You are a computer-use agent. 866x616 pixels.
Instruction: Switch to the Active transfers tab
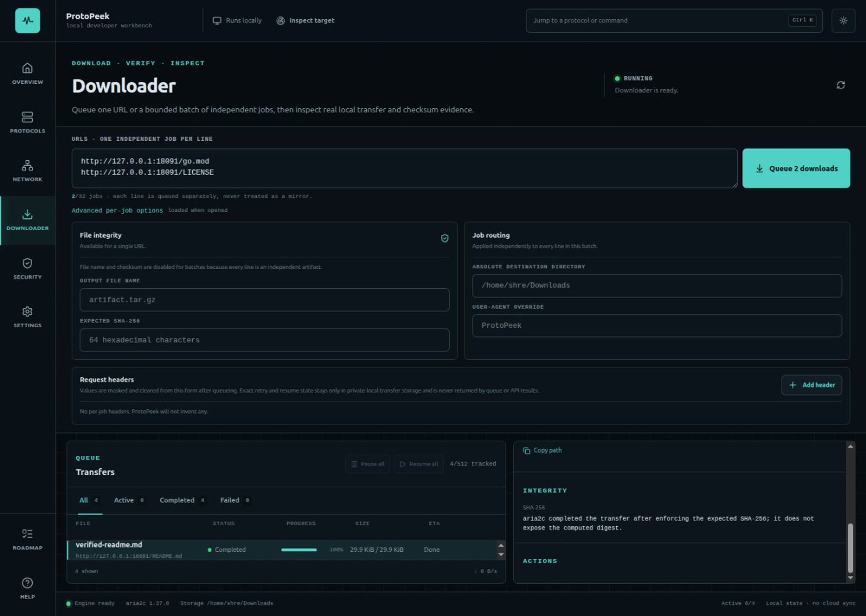click(x=129, y=500)
